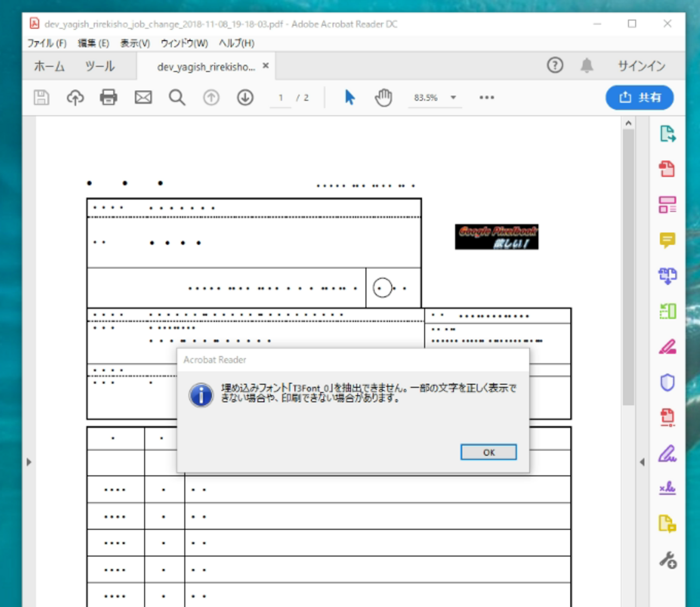Collapse the right tools pane
700x607 pixels.
coord(642,462)
